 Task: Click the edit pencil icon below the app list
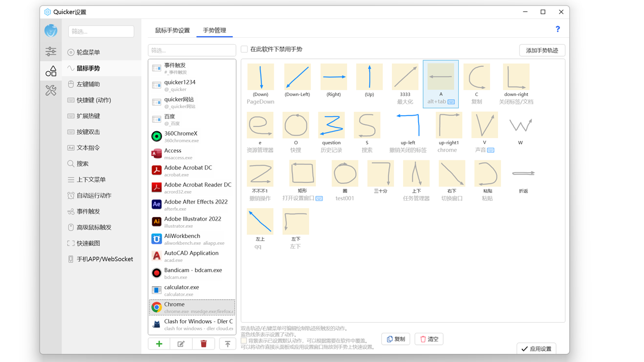pyautogui.click(x=181, y=343)
